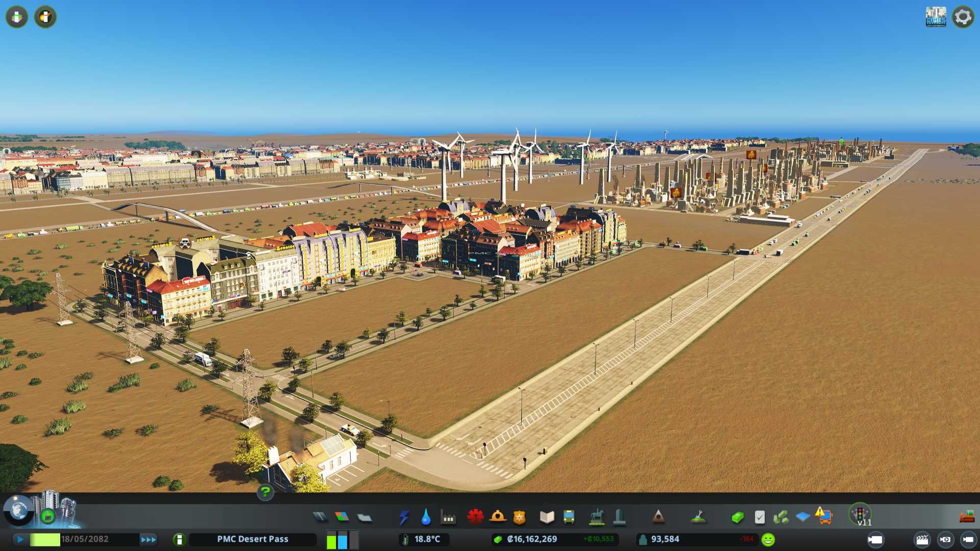Toggle Traffic Manager v11 mod button
The image size is (980, 551).
pyautogui.click(x=860, y=514)
